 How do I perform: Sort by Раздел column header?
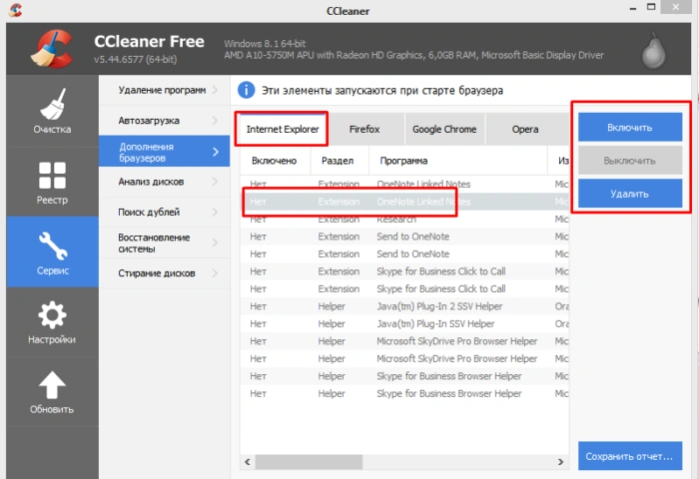tap(339, 161)
